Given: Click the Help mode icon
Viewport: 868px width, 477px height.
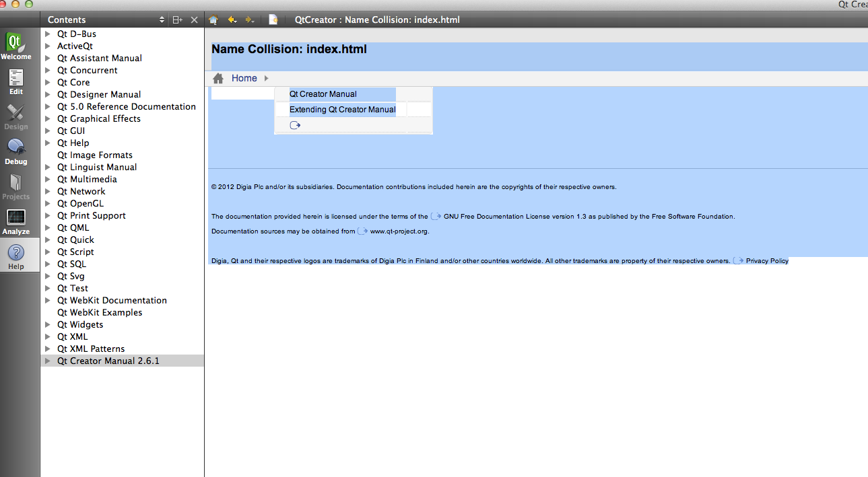Looking at the screenshot, I should tap(16, 256).
